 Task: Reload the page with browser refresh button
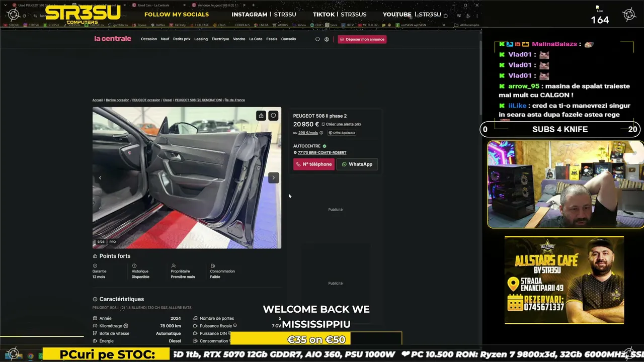24,16
